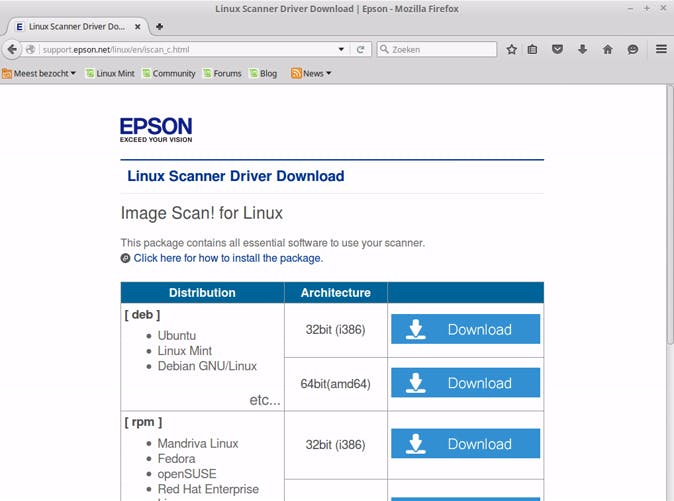The image size is (674, 501).
Task: Open the Forums bookmark
Action: [x=222, y=73]
